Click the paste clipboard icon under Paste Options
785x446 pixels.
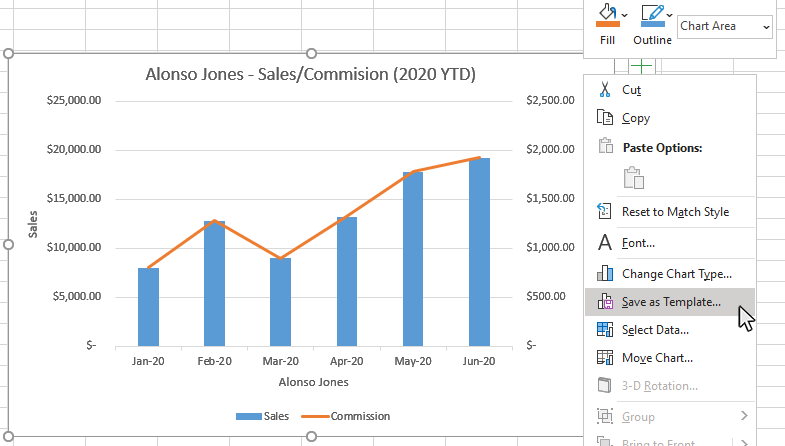coord(634,178)
